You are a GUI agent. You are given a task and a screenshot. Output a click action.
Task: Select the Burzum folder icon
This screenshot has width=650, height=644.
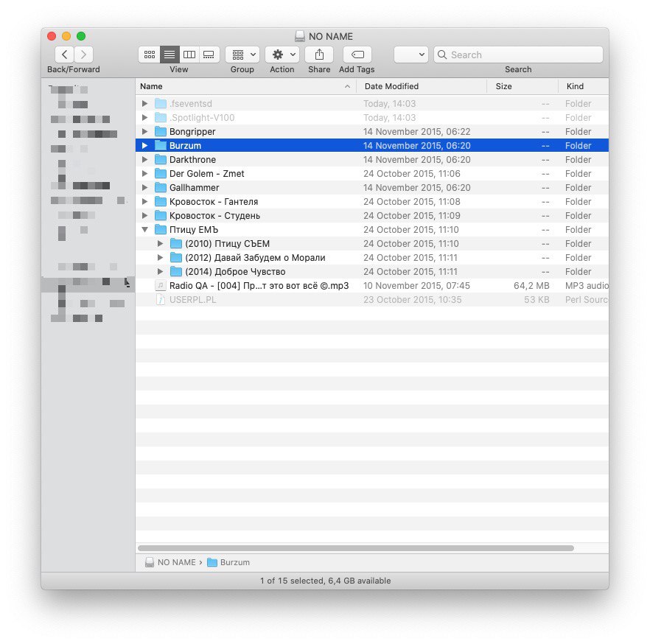click(x=161, y=145)
